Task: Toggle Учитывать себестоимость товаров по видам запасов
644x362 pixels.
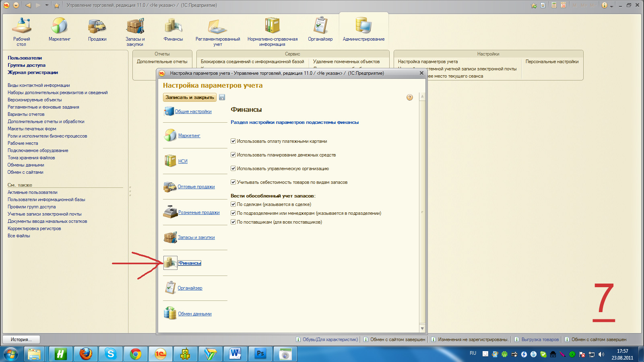Action: pos(233,182)
